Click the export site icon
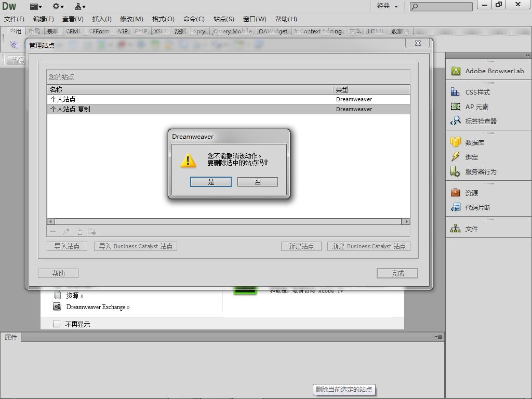This screenshot has width=532, height=399. point(91,232)
